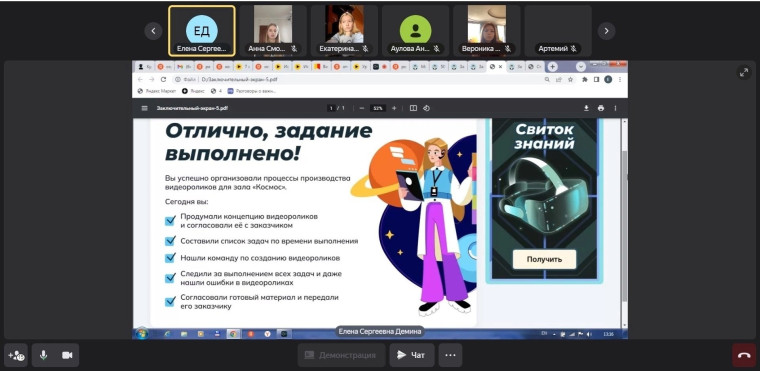This screenshot has height=371, width=760.
Task: Open the PDF viewer more actions menu
Action: point(616,108)
